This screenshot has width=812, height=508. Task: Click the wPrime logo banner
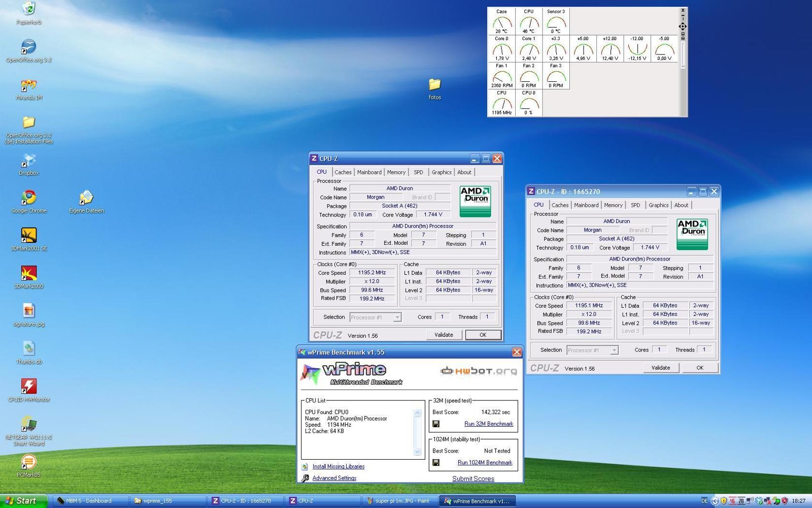[352, 375]
